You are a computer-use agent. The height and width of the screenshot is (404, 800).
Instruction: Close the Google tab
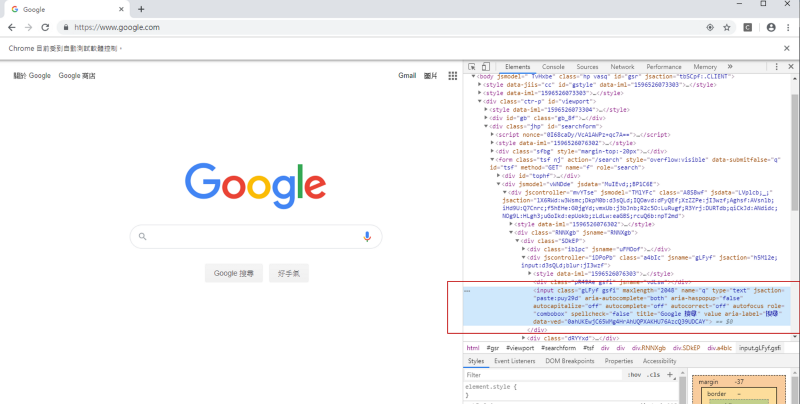tap(121, 9)
